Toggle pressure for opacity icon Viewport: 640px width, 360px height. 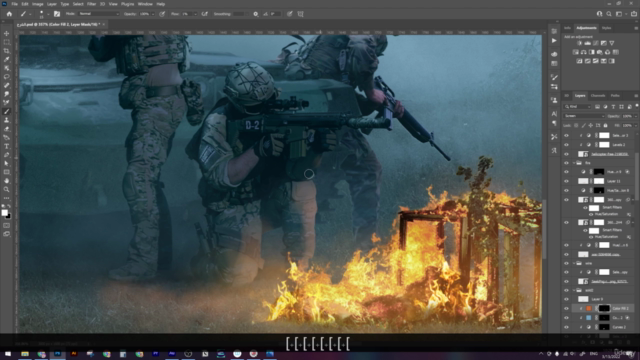coord(162,14)
